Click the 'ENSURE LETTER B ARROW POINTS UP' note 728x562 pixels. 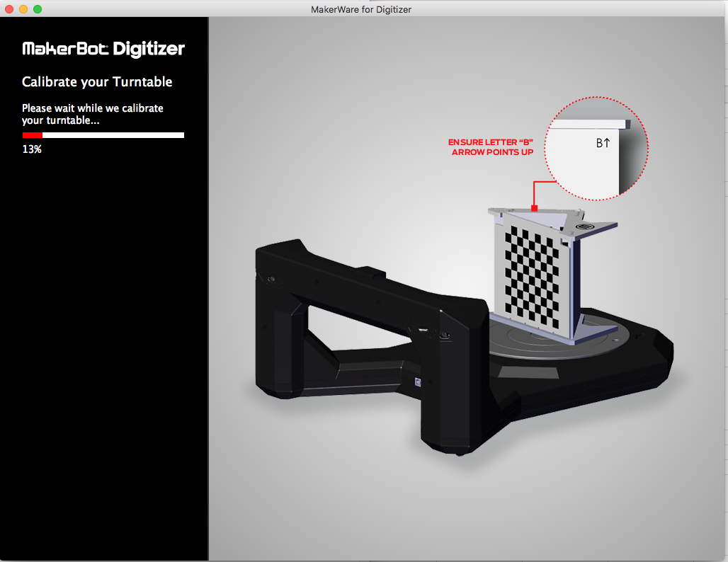[490, 147]
